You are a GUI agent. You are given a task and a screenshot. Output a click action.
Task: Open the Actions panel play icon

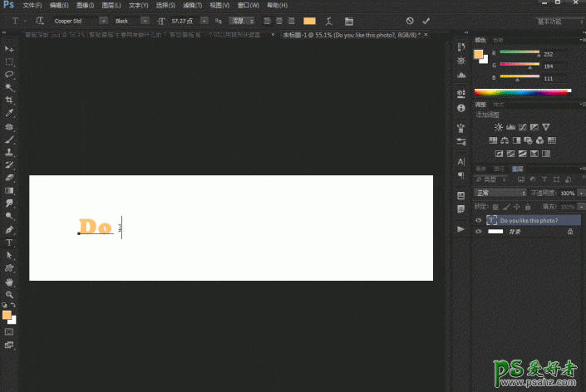pos(460,229)
